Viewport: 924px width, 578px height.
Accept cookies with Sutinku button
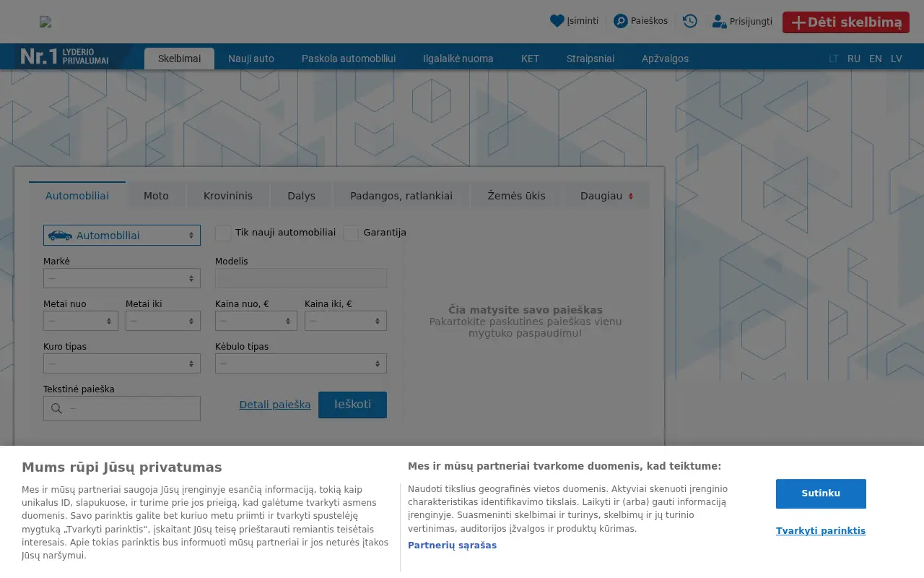click(821, 493)
